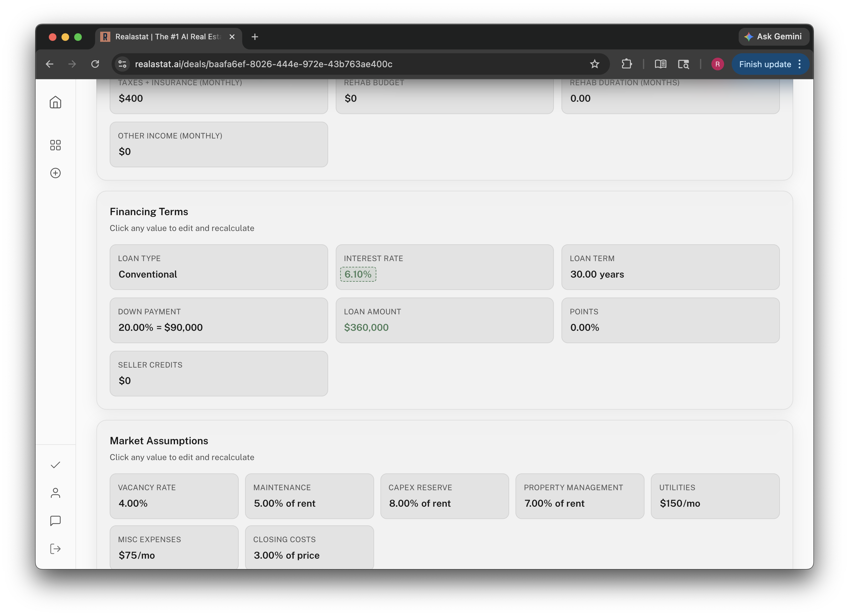Click the address bar URL

(263, 64)
